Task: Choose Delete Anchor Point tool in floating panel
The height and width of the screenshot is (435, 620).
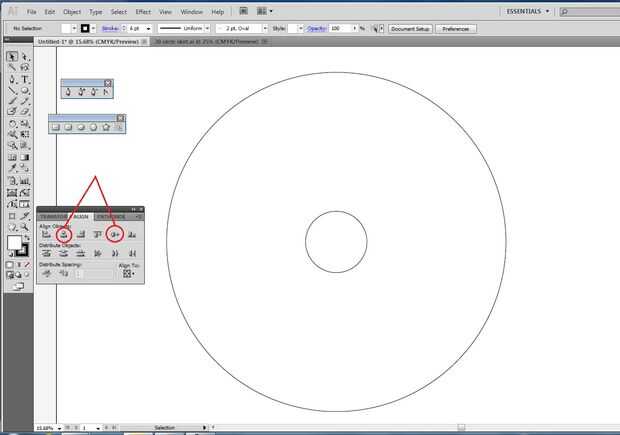Action: tap(94, 92)
